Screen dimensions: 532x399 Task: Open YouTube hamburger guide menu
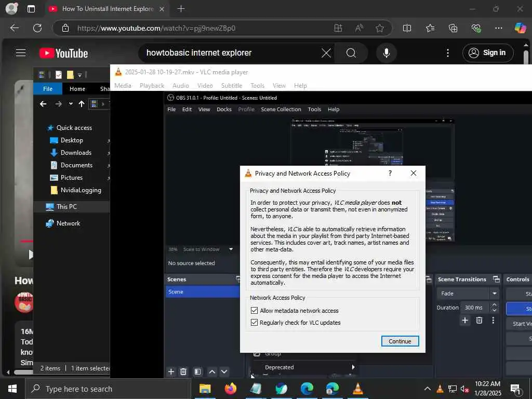point(21,53)
